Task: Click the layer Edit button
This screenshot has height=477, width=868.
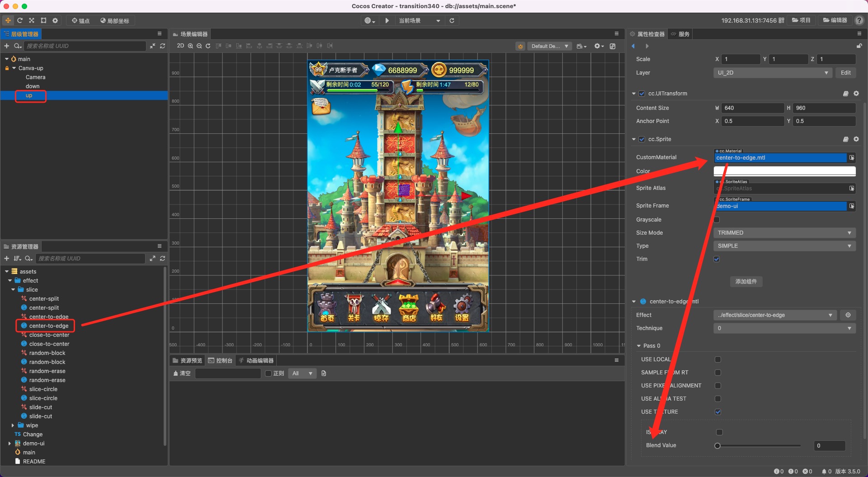Action: click(x=845, y=73)
